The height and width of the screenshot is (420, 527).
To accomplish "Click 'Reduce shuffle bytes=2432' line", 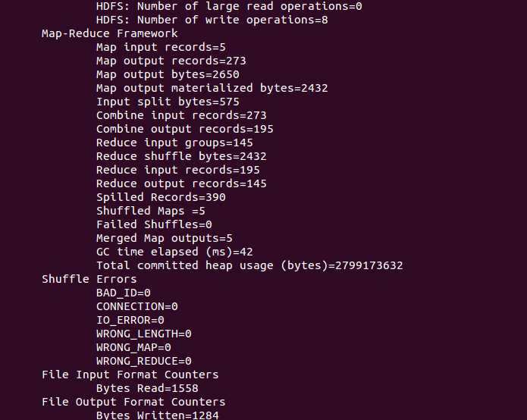I will click(x=181, y=157).
